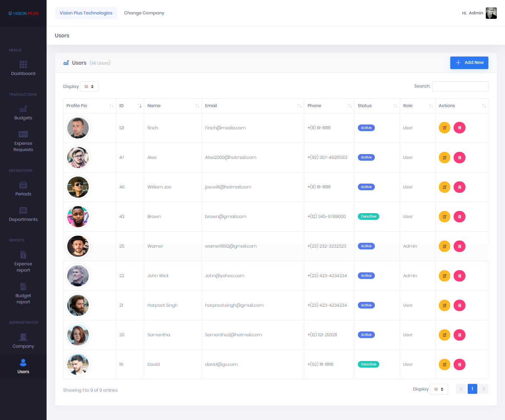
Task: Click the Add New button
Action: 469,63
